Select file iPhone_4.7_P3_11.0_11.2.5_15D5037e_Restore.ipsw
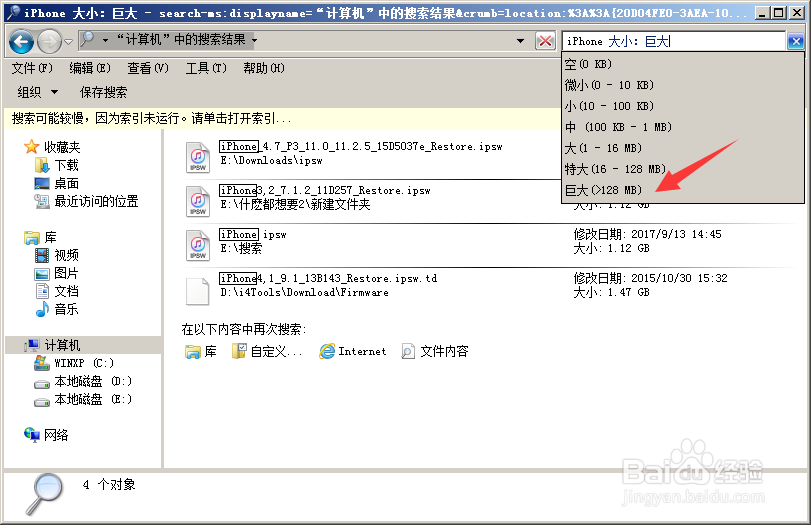 point(361,146)
